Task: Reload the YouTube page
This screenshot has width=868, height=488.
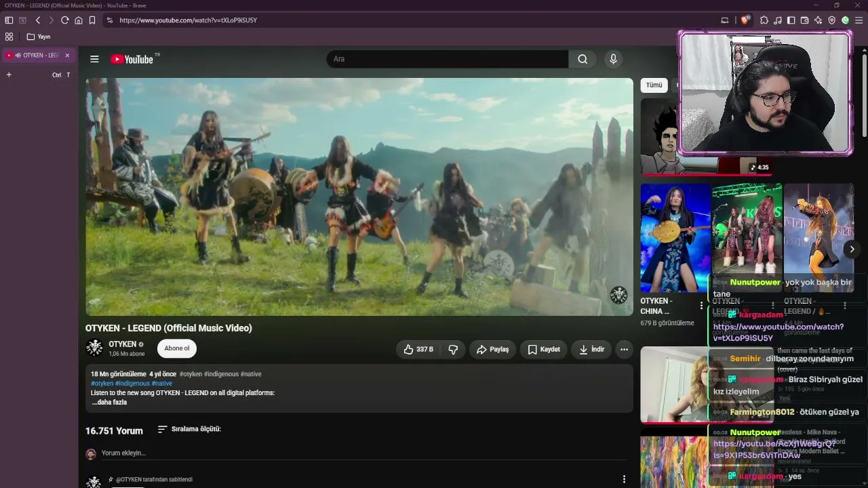Action: click(x=65, y=20)
